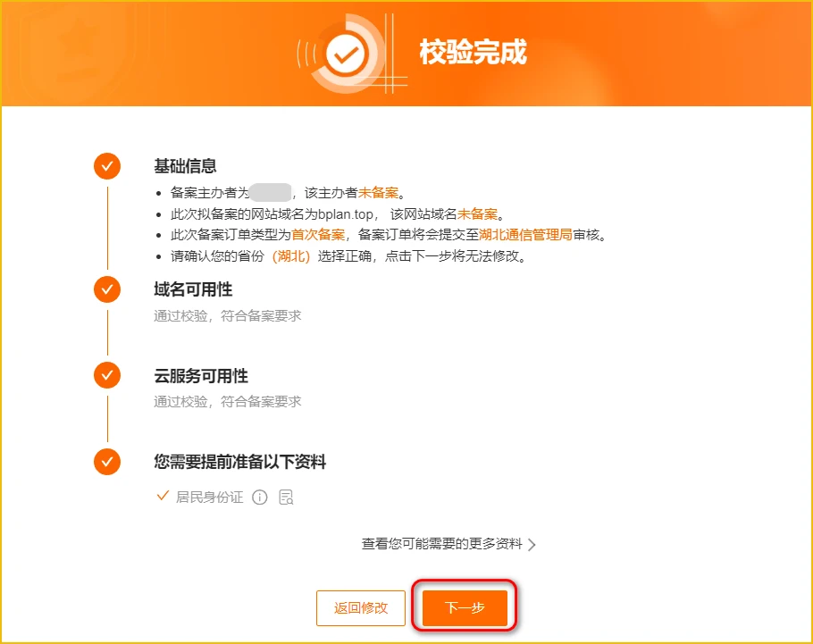813x644 pixels.
Task: Click the check circle next to 域名可用性
Action: coord(107,289)
